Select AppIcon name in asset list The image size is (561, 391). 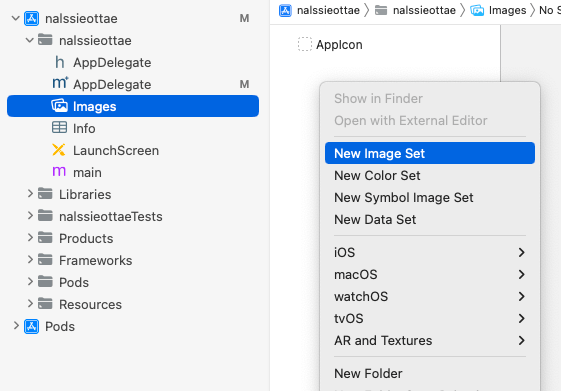point(339,45)
